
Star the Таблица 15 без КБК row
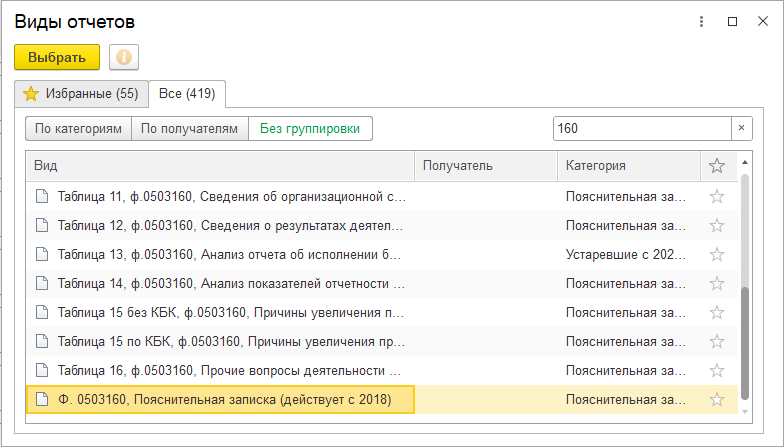click(x=717, y=312)
